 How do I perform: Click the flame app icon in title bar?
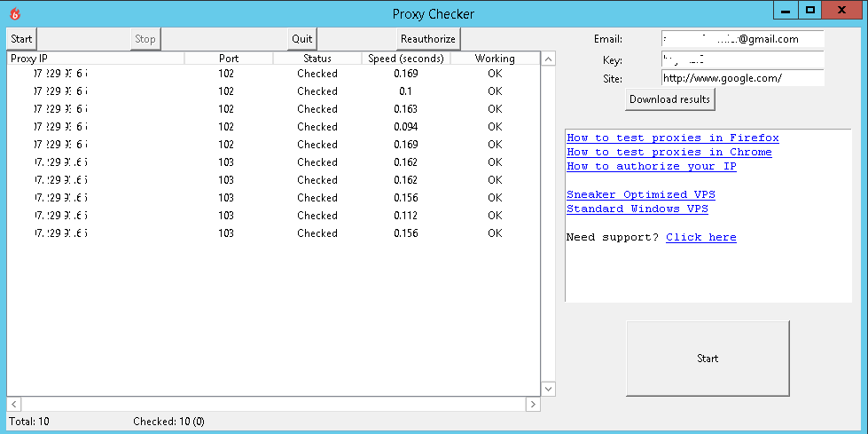tap(15, 13)
